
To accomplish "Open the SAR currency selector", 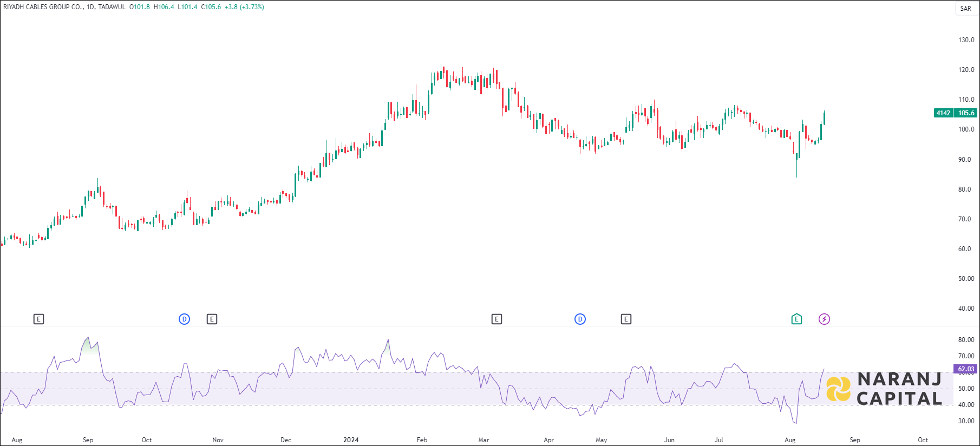I will [x=966, y=8].
